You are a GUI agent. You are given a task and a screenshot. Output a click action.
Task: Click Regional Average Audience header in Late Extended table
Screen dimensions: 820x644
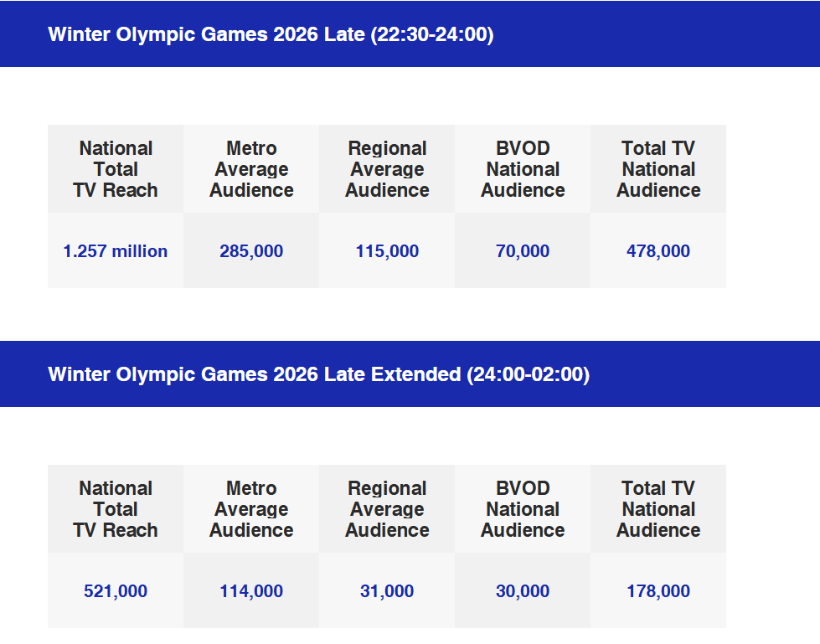point(387,509)
